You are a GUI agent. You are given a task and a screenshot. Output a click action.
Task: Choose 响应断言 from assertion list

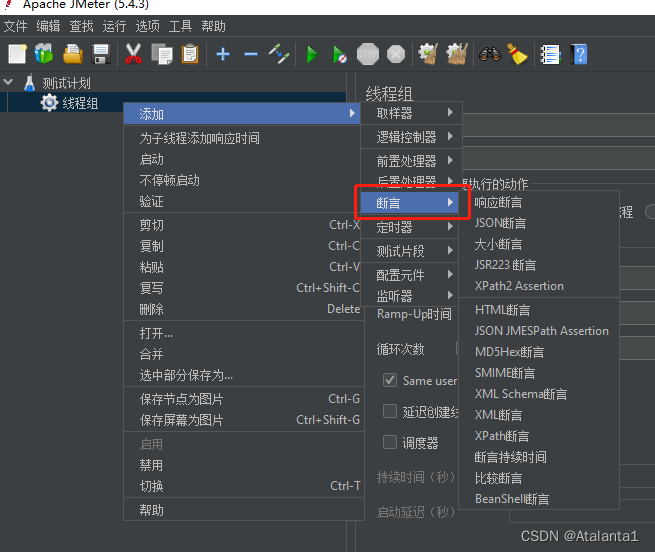(x=539, y=202)
